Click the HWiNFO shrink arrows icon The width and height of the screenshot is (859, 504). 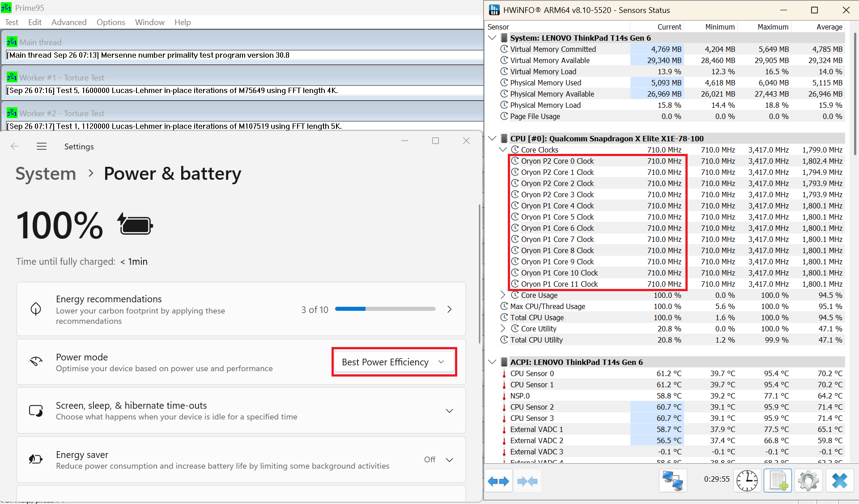(527, 481)
